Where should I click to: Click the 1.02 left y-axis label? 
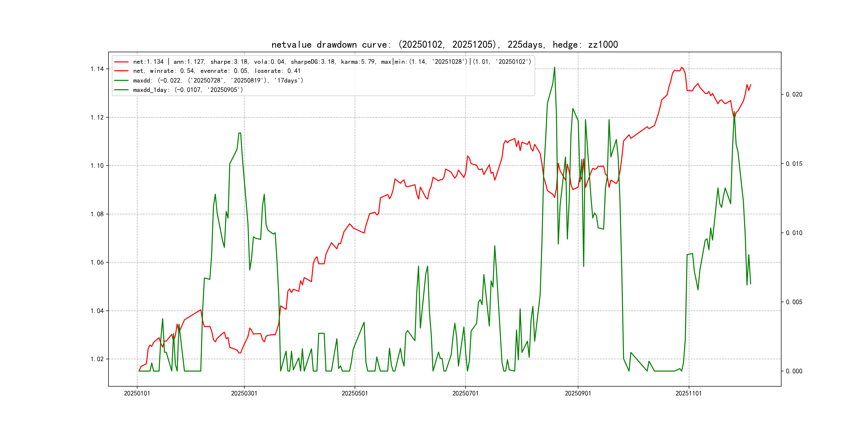[97, 359]
